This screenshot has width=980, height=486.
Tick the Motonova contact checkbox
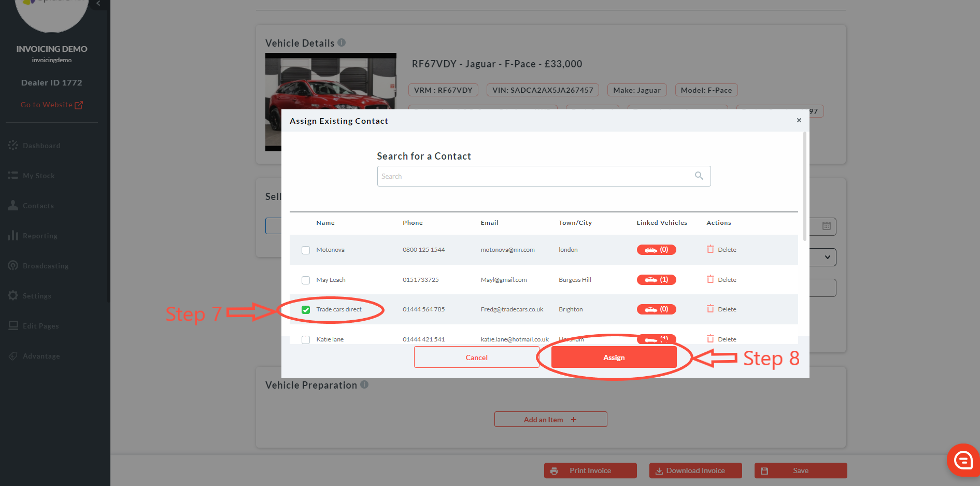(306, 250)
